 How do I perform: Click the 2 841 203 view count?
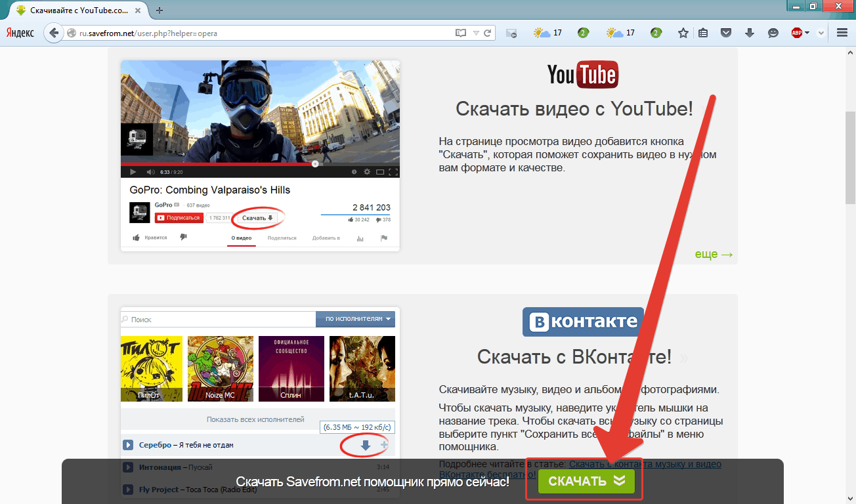(x=372, y=208)
